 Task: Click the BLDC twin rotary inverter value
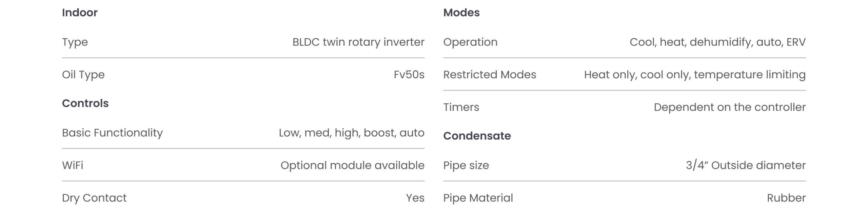(358, 42)
